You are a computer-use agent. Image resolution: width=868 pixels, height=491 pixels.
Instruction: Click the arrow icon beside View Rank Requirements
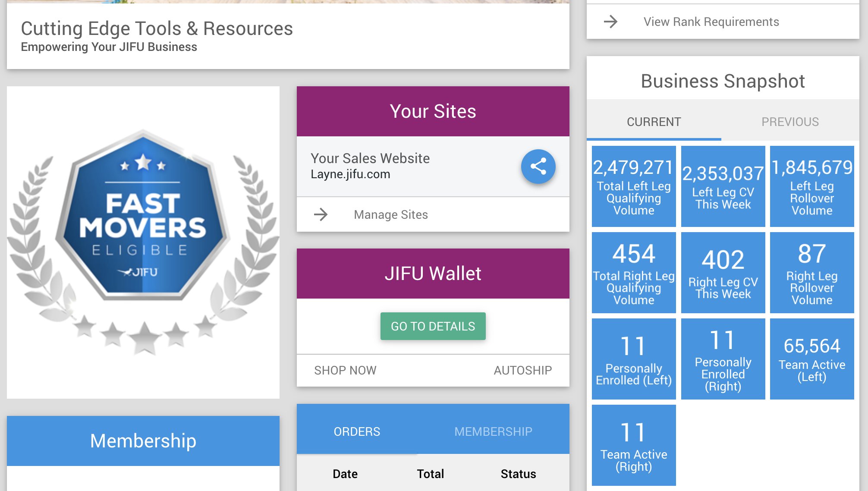tap(610, 22)
